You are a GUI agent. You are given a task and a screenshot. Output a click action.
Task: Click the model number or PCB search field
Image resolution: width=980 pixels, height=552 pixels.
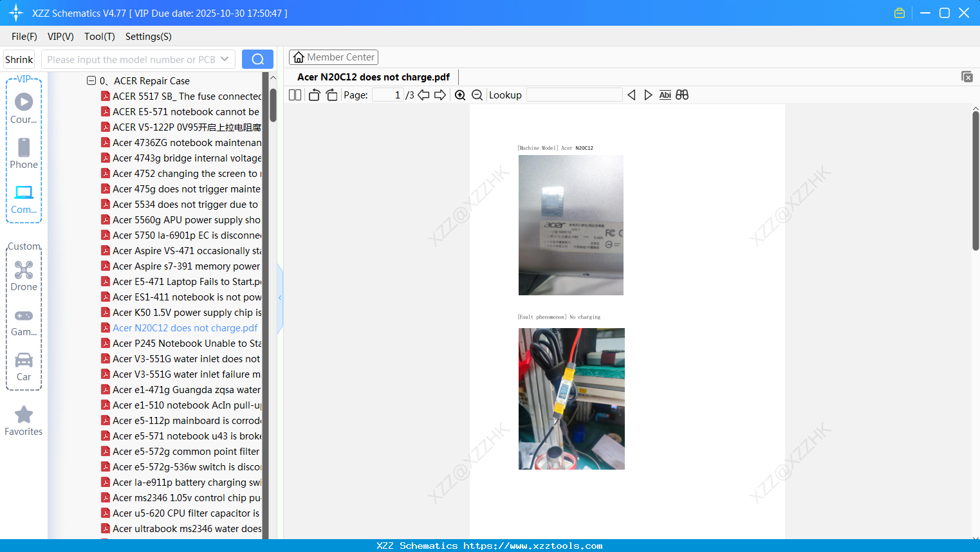pos(131,59)
